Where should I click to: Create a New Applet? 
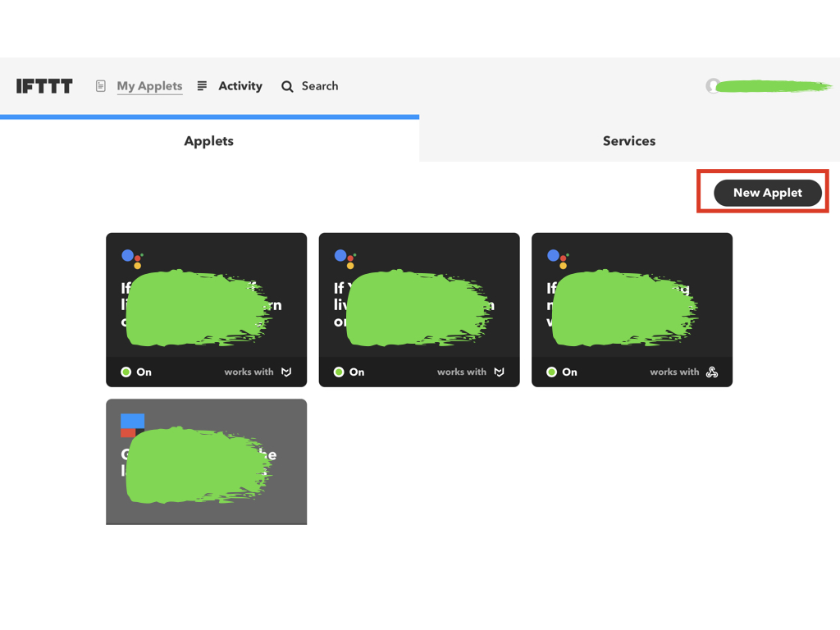768,193
